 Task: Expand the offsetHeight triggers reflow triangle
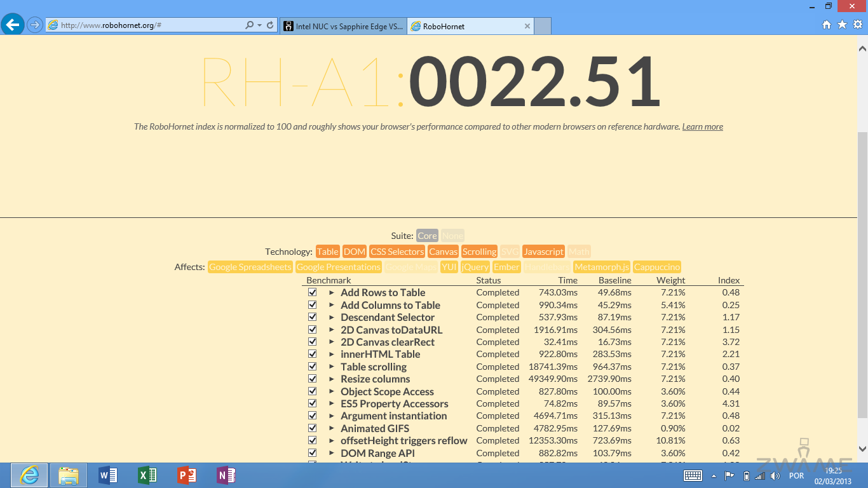click(x=332, y=441)
